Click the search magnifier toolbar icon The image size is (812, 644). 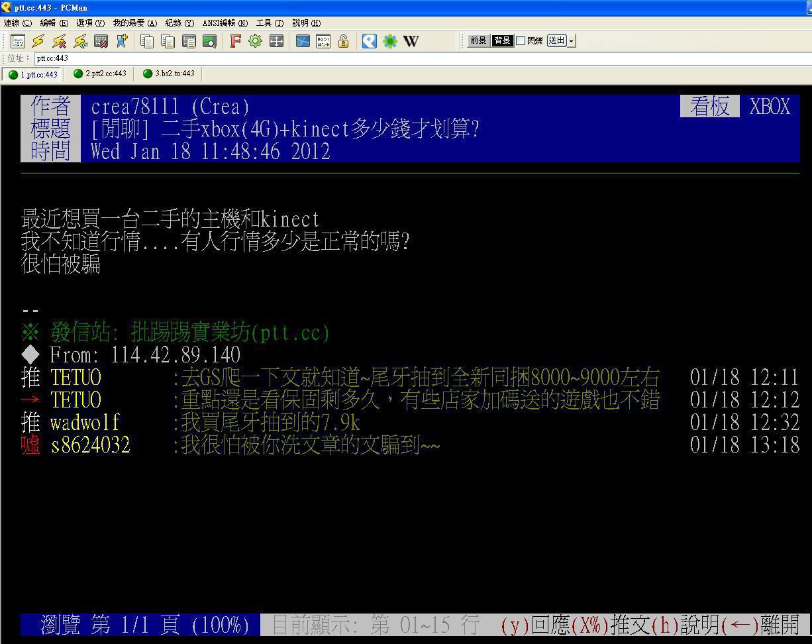click(209, 41)
